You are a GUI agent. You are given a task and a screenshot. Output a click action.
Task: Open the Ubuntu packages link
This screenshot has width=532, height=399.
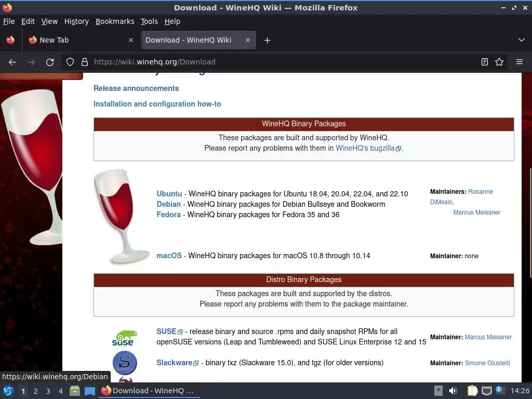pyautogui.click(x=169, y=194)
